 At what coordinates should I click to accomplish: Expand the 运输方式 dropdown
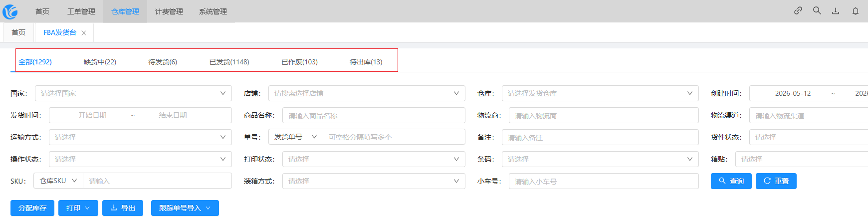[140, 137]
